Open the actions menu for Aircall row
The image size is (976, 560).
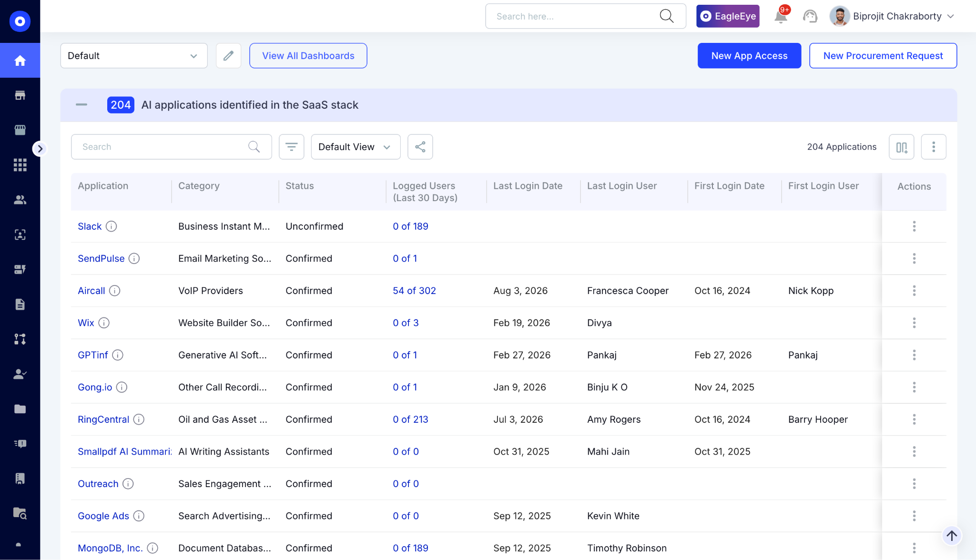(914, 291)
